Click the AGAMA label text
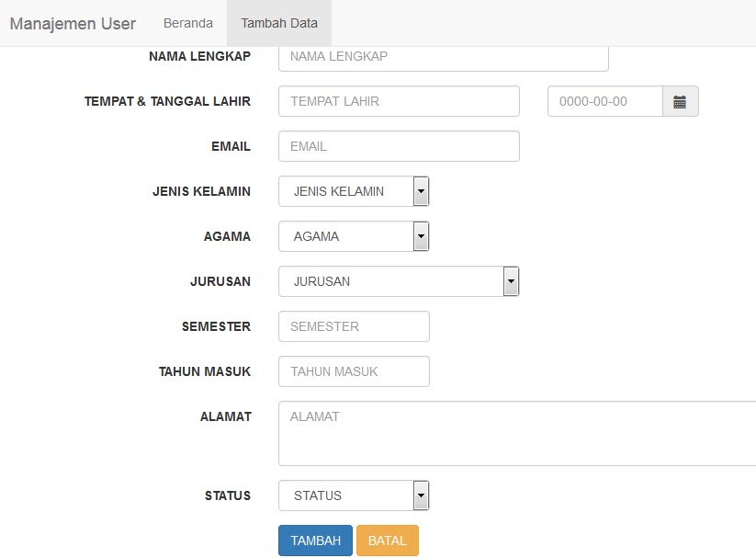756x558 pixels. [227, 236]
